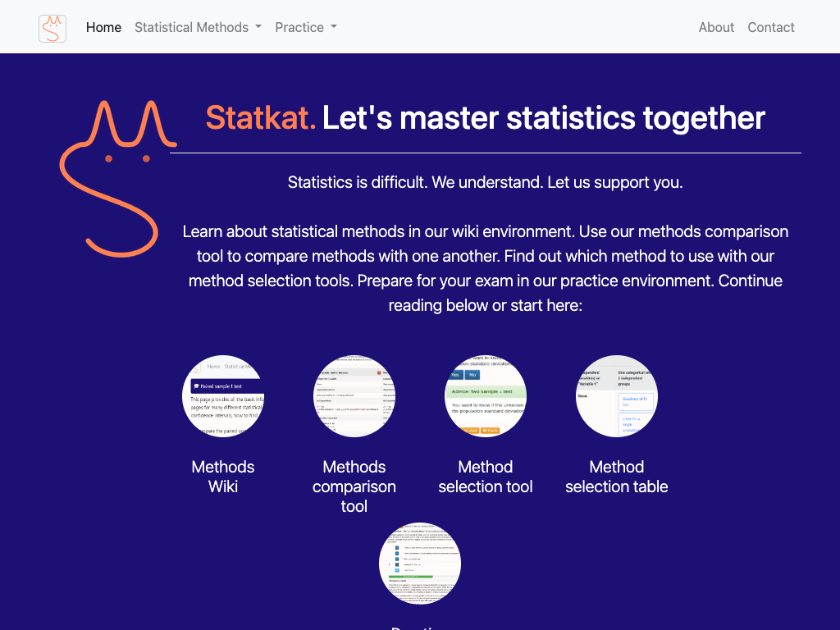Click the bottom practice circular thumbnail
Viewport: 840px width, 630px height.
420,564
